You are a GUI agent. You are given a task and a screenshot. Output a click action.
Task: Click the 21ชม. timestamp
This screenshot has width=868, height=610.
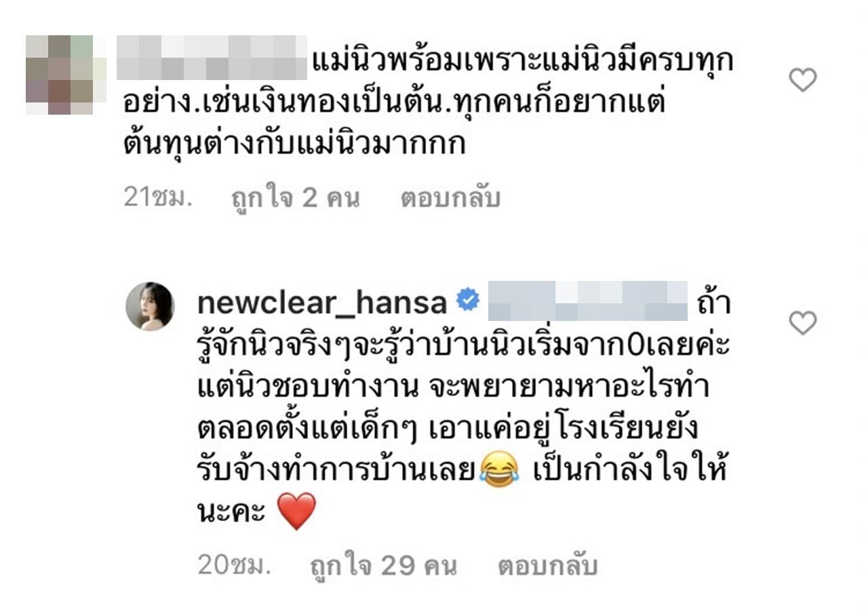[159, 197]
